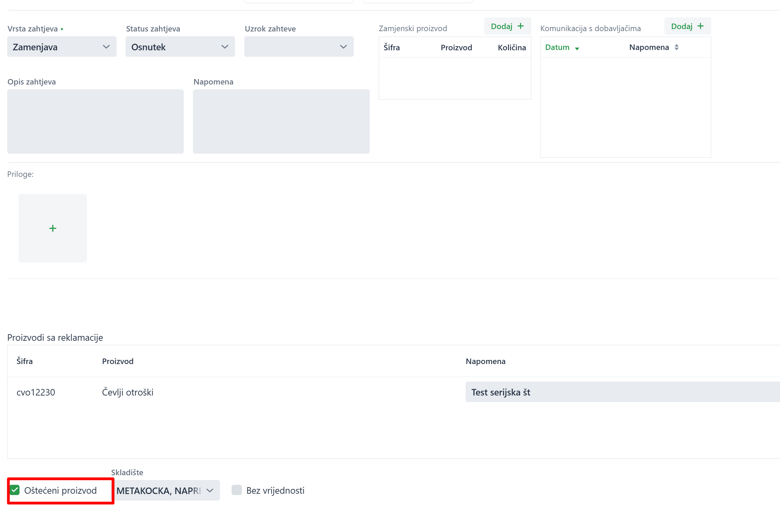Open Status zahtjeva dropdown showing Osnutek

pyautogui.click(x=180, y=47)
